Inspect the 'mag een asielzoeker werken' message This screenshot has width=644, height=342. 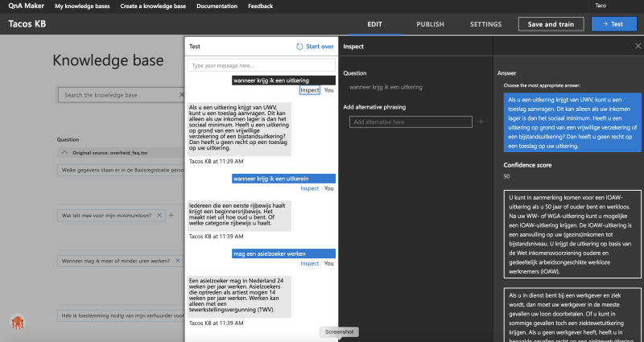[310, 263]
